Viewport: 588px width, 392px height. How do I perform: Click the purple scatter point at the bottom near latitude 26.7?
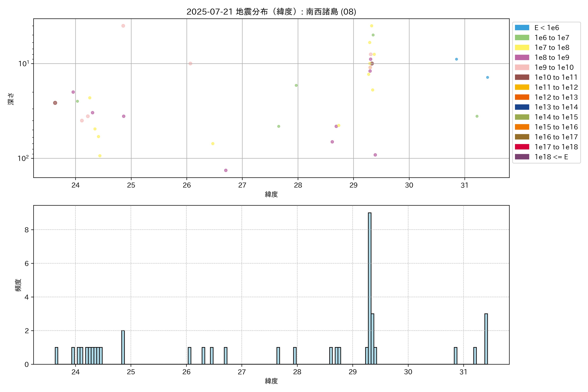226,170
